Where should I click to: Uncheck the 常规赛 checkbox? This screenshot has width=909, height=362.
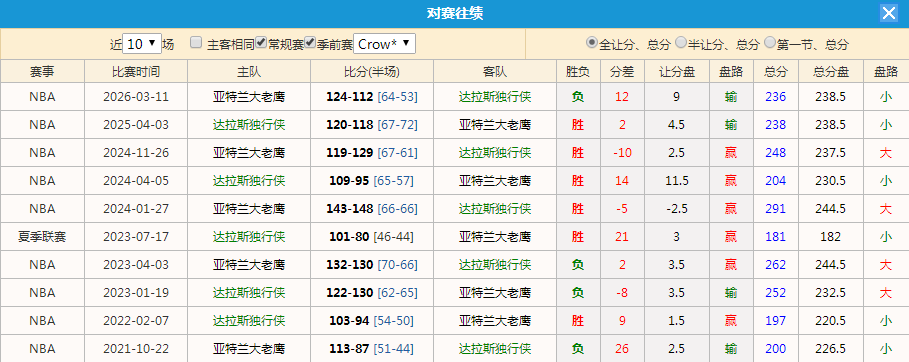click(261, 42)
